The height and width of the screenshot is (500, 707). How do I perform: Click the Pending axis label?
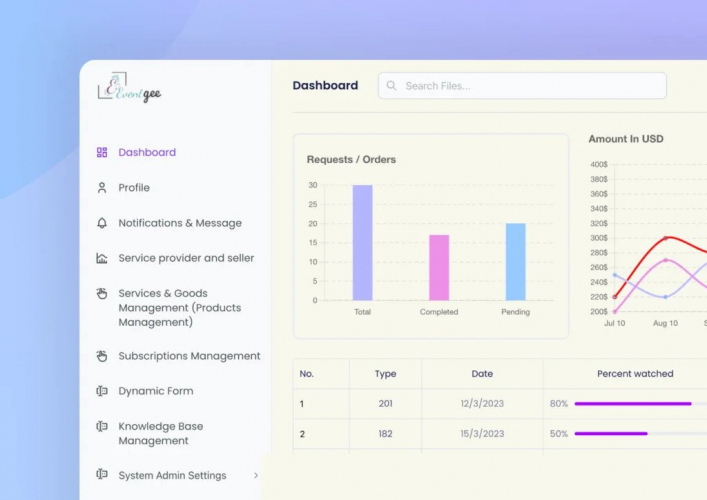pyautogui.click(x=515, y=312)
